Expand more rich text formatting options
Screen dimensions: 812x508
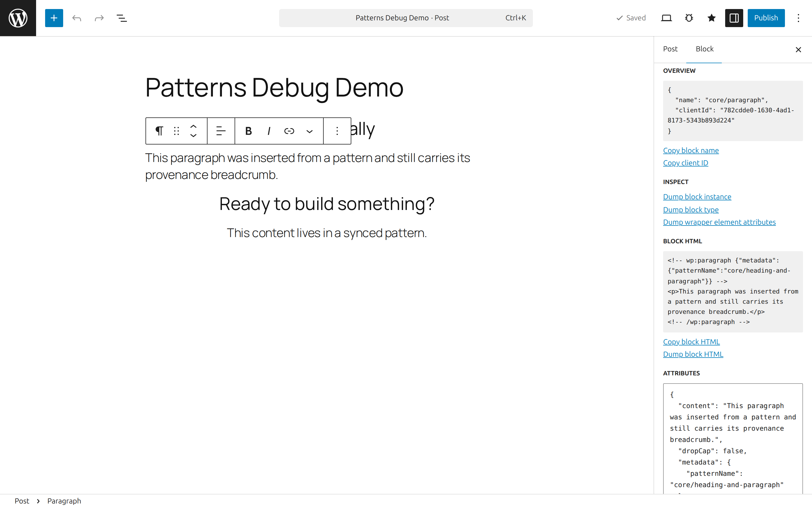(x=310, y=131)
